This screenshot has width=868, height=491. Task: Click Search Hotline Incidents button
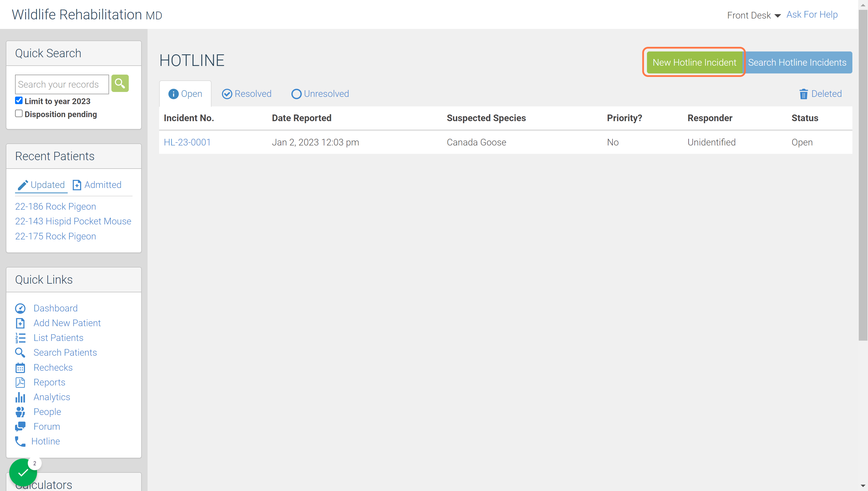point(797,62)
